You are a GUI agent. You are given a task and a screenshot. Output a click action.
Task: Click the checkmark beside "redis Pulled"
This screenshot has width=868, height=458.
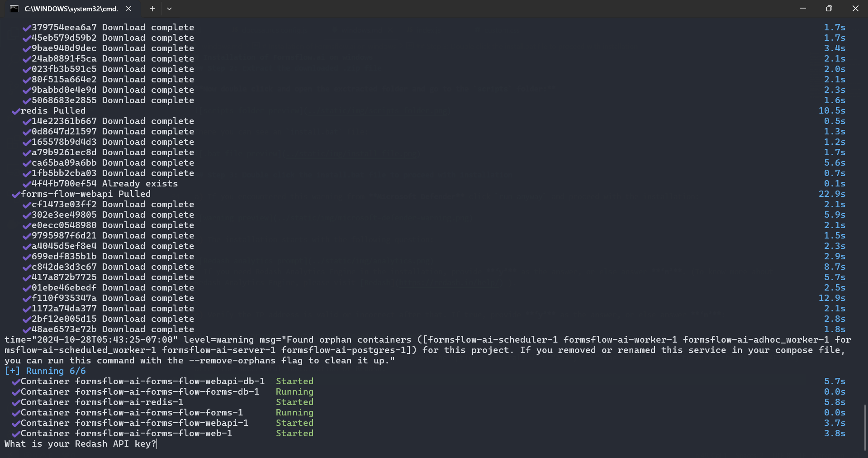point(16,110)
